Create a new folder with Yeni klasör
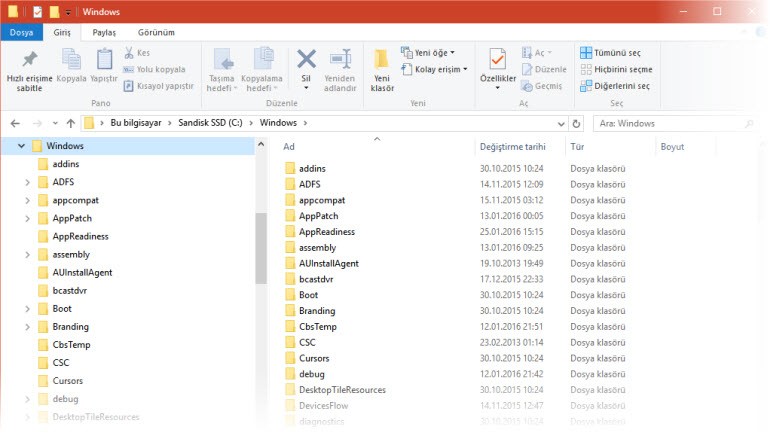Screen dimensions: 770x433 [383, 71]
